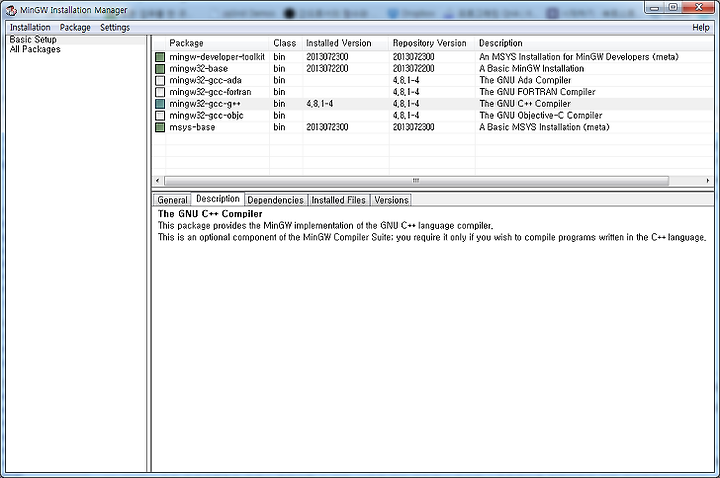The height and width of the screenshot is (478, 720).
Task: Open the Package menu
Action: point(75,28)
